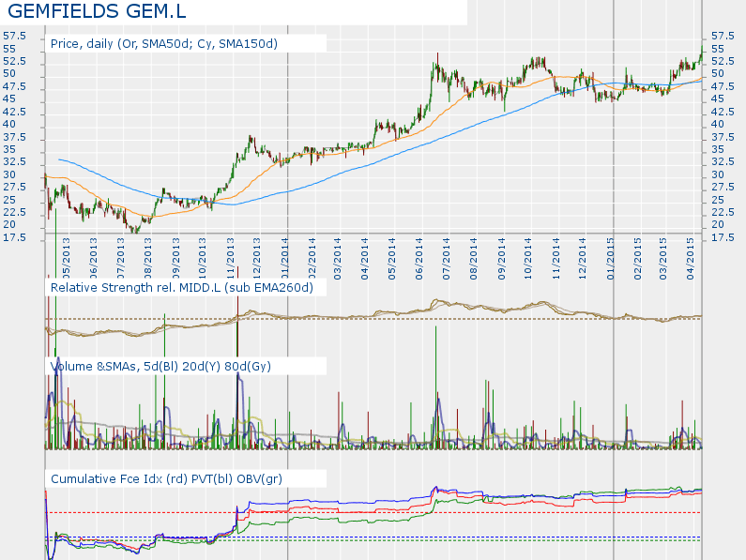The image size is (746, 560).
Task: Click 17.5 on the right price axis
Action: click(x=723, y=237)
